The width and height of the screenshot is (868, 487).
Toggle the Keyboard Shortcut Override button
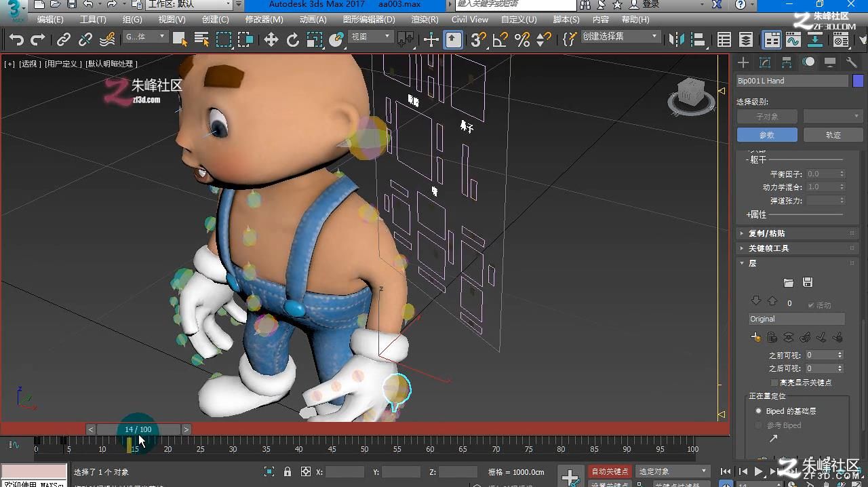(x=453, y=40)
